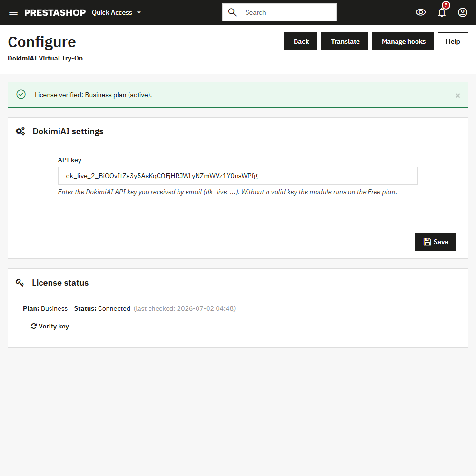Click the 'Status: Connected' text

point(102,309)
